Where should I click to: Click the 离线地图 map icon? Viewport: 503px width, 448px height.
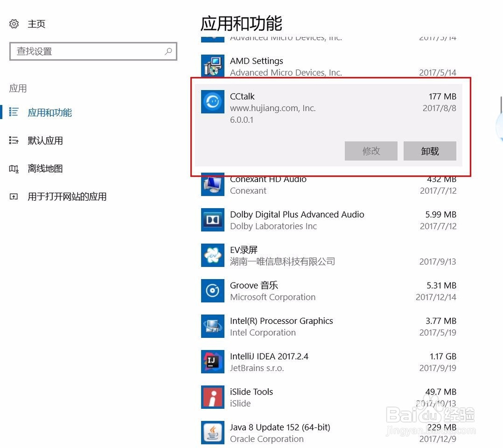pyautogui.click(x=14, y=168)
